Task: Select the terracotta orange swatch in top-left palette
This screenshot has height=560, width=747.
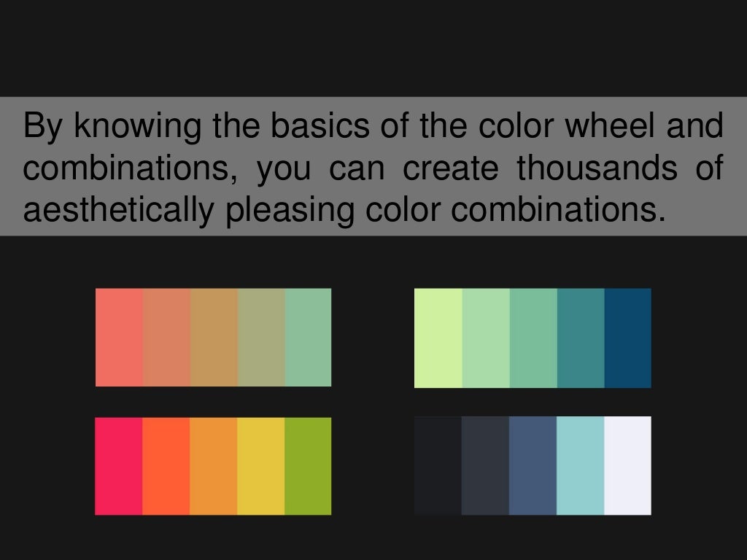Action: [x=167, y=337]
